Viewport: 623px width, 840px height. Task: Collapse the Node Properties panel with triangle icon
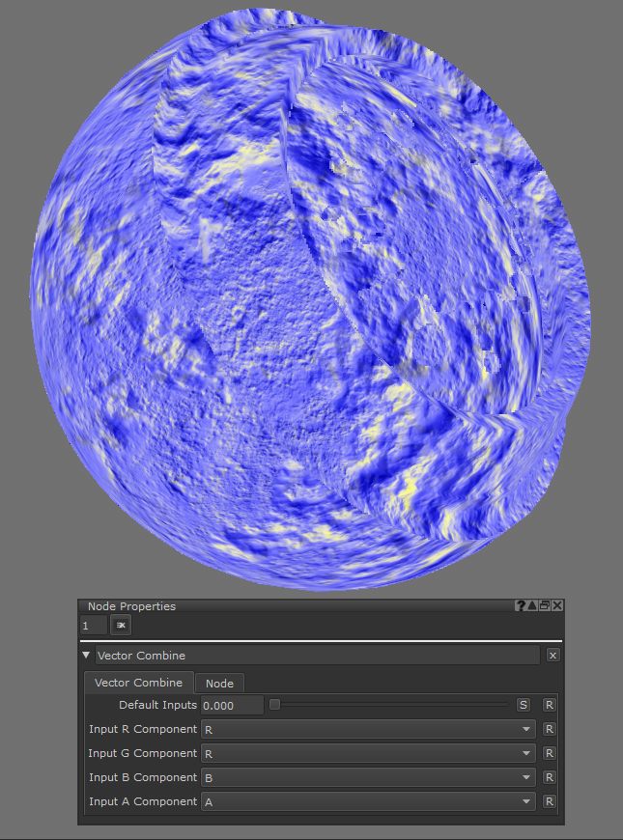[x=533, y=606]
